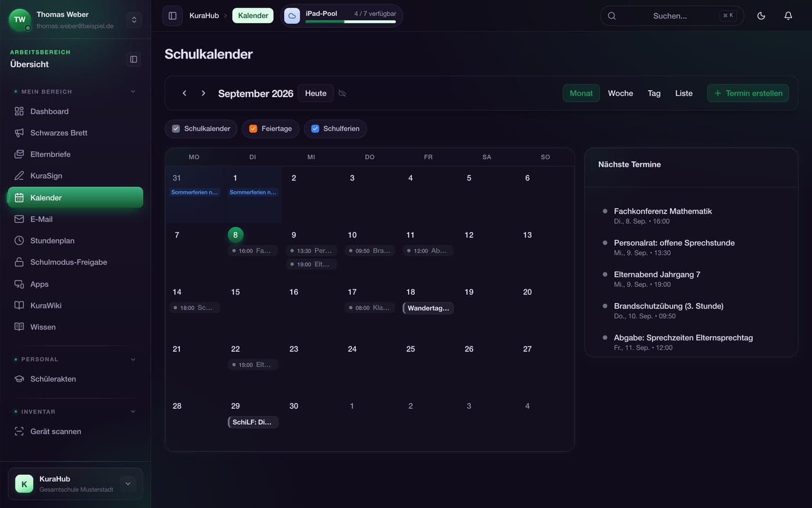The width and height of the screenshot is (812, 508).
Task: Select the Monat view
Action: point(581,93)
